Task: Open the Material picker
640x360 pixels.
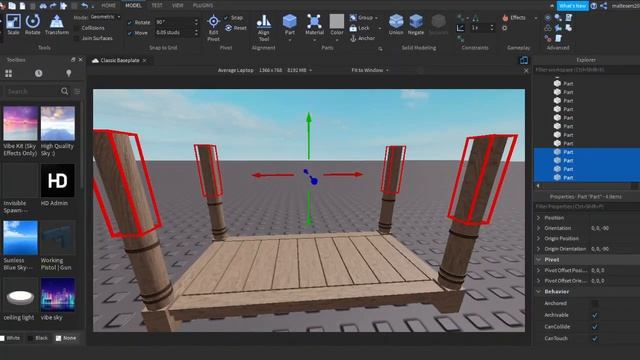Action: [314, 24]
